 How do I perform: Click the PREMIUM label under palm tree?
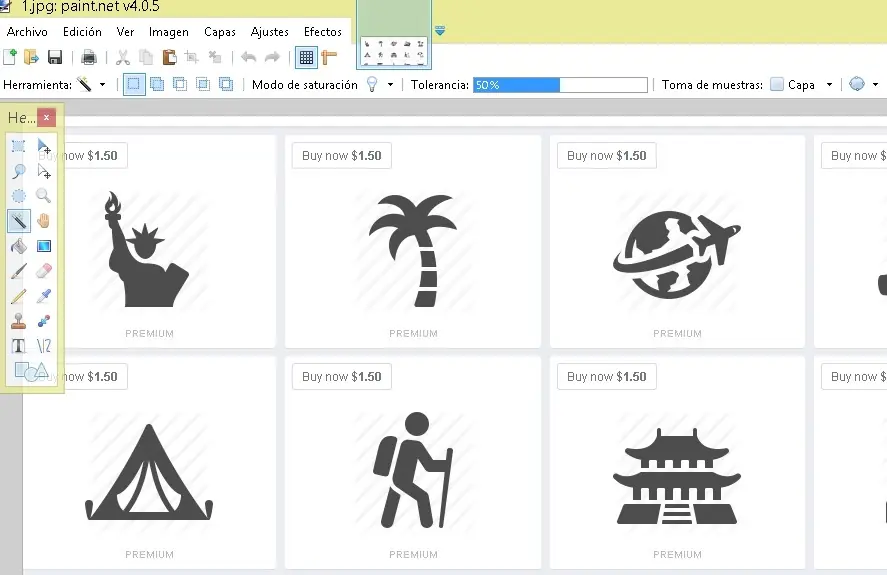click(414, 333)
